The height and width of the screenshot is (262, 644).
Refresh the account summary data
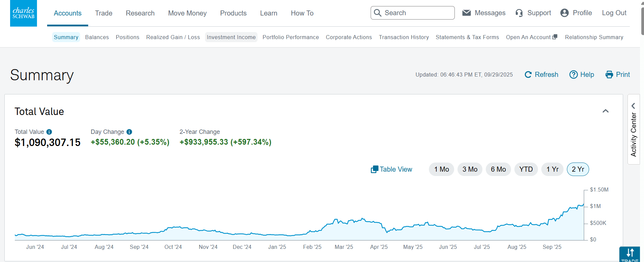tap(541, 75)
